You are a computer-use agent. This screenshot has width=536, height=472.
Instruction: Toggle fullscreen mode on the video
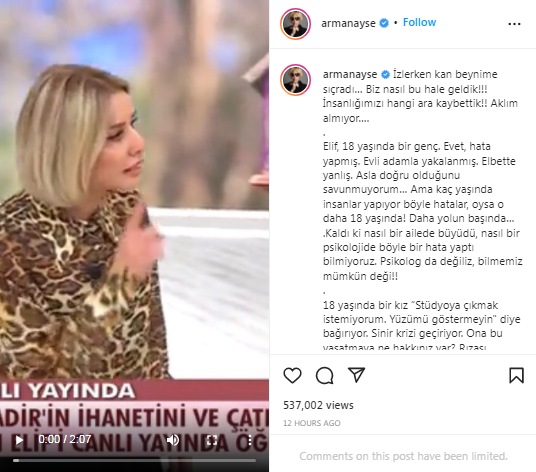tap(212, 440)
